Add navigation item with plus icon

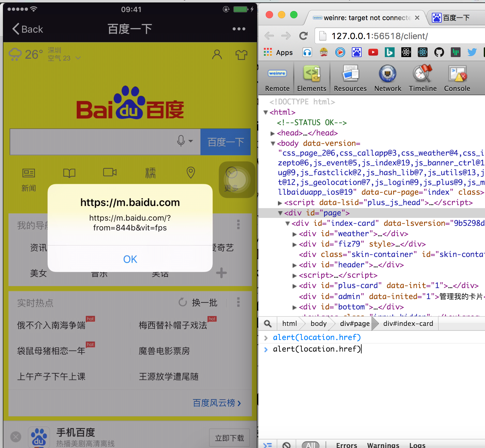click(221, 273)
